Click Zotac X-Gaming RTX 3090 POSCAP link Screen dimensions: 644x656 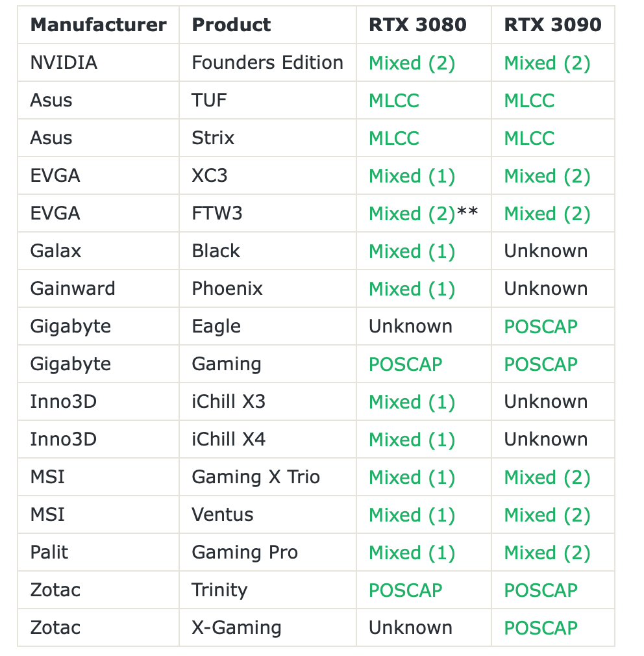(540, 628)
